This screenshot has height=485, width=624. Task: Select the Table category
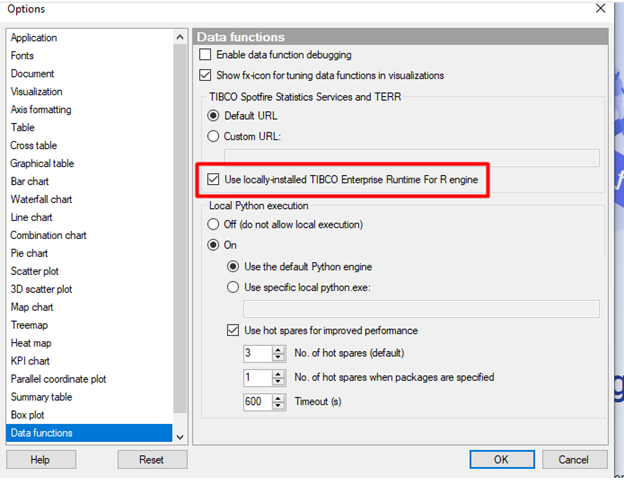90,127
